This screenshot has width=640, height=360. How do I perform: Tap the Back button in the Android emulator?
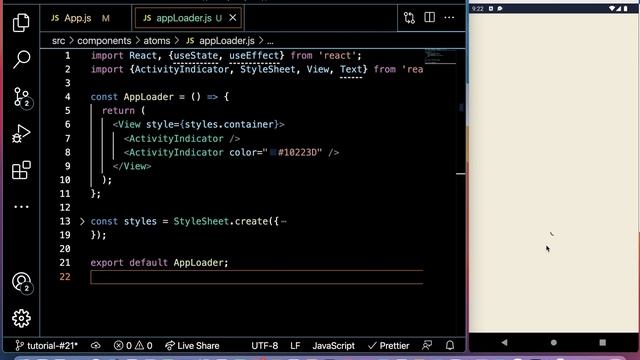coord(504,342)
